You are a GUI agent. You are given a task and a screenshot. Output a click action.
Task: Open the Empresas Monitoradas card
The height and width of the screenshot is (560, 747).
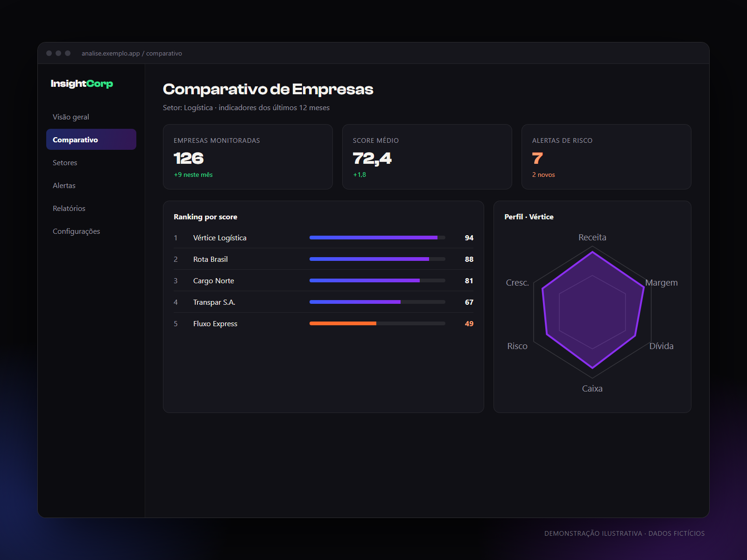click(247, 157)
